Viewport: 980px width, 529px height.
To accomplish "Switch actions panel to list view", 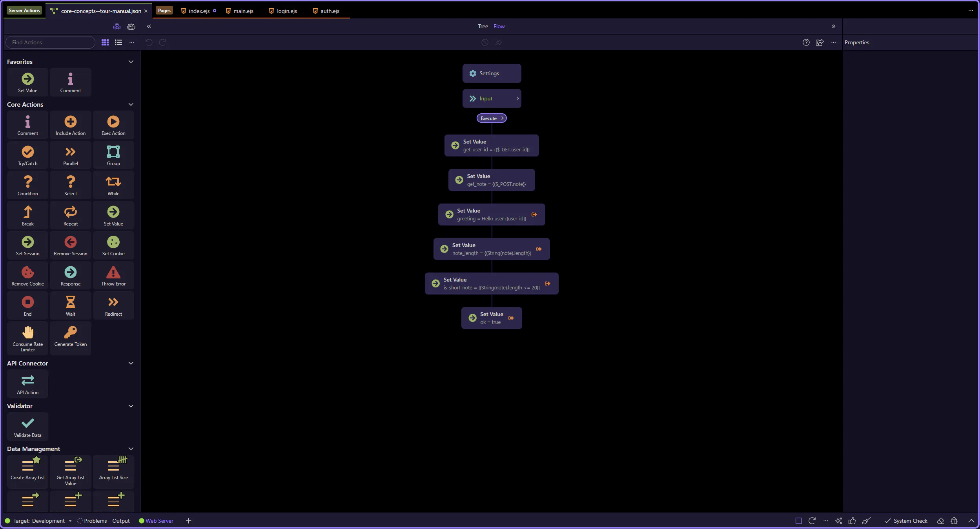I will pyautogui.click(x=118, y=42).
